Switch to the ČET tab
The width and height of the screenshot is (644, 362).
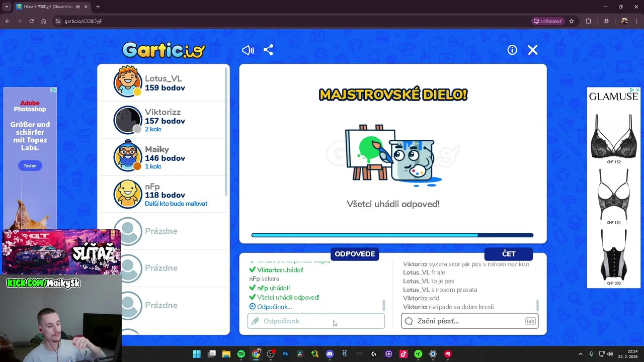pos(509,254)
